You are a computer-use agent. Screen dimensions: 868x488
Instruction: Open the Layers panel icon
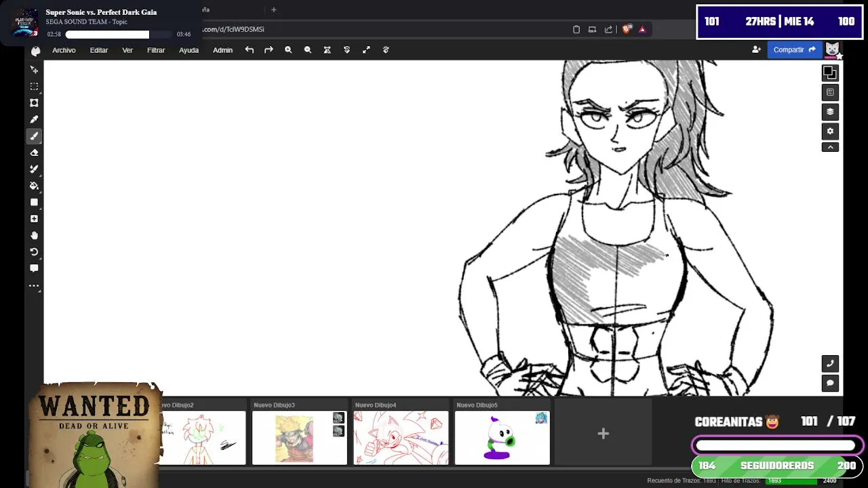(830, 112)
